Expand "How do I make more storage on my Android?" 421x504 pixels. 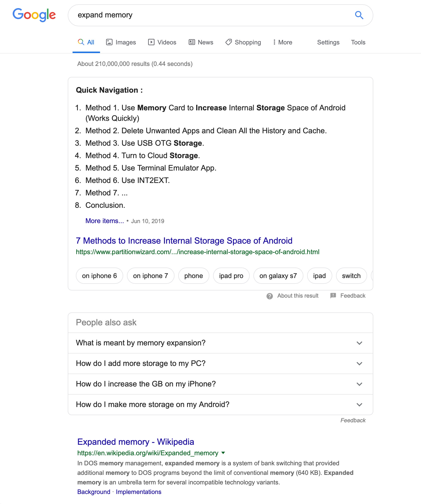[359, 405]
